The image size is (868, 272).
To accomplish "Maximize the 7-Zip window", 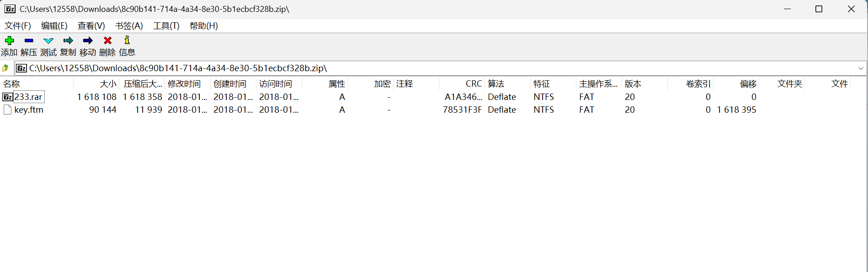I will point(819,9).
